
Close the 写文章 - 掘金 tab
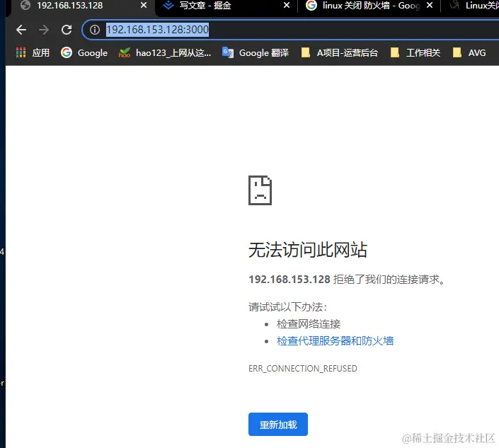coord(287,6)
